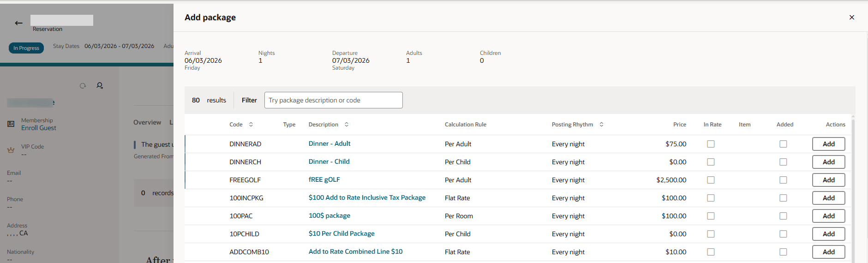Open the Dinner - Adult link
This screenshot has width=868, height=263.
(329, 143)
